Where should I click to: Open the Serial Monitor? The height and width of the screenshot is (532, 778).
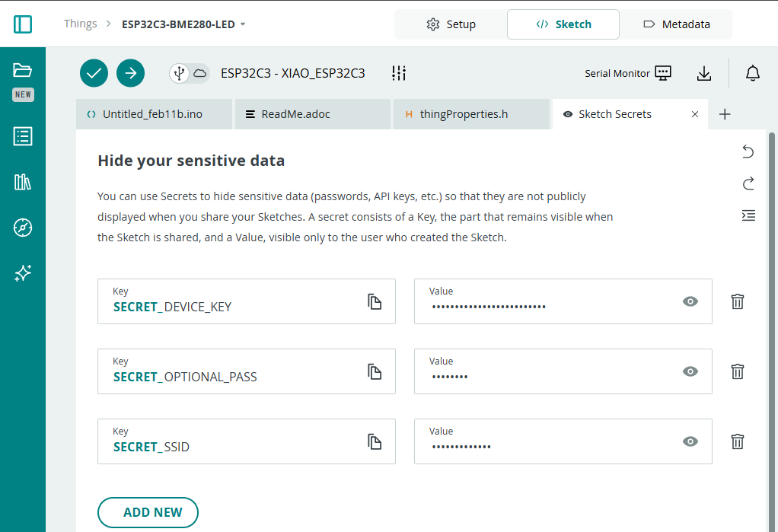click(628, 73)
